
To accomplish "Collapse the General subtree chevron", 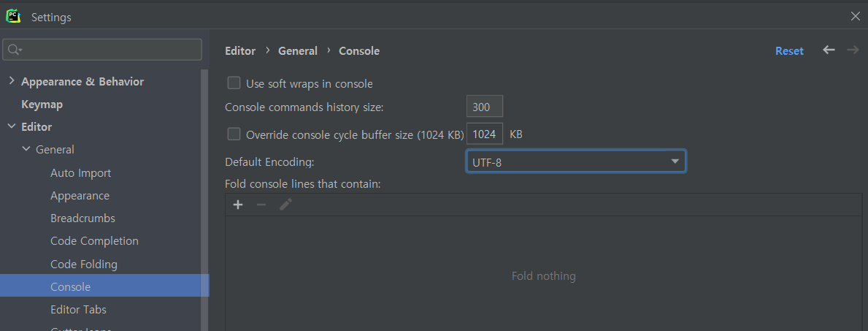I will coord(26,149).
